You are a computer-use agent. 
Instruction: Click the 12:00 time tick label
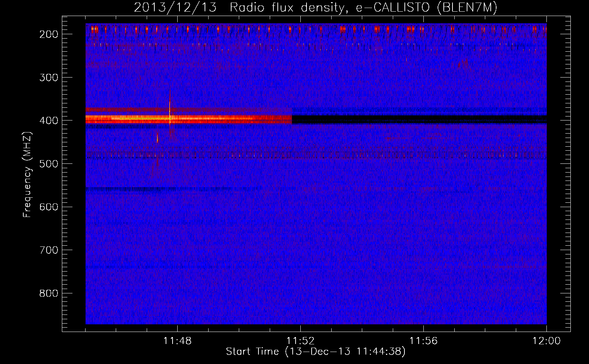pos(546,341)
